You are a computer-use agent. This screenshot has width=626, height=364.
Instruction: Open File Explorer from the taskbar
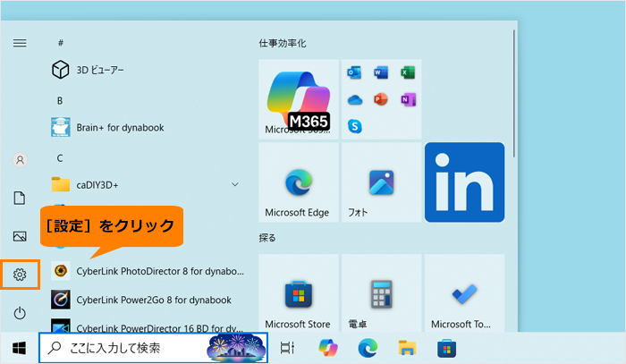407,348
